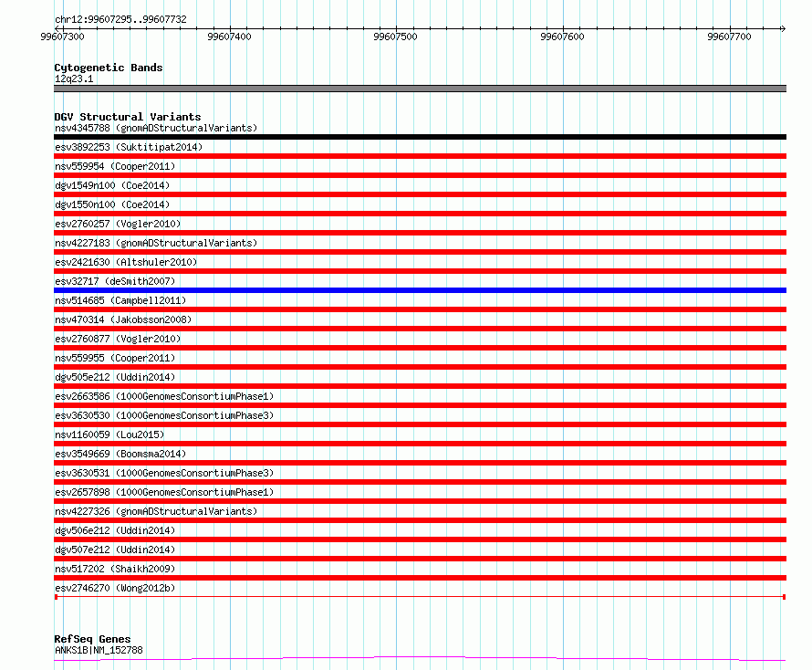
Task: Click the blue esv32717 variant bar
Action: [x=420, y=290]
